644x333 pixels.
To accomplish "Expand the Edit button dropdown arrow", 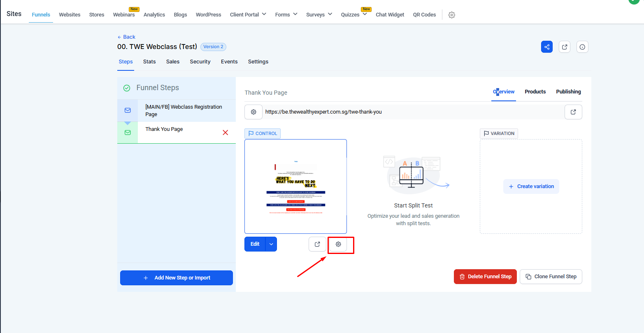I will (271, 244).
